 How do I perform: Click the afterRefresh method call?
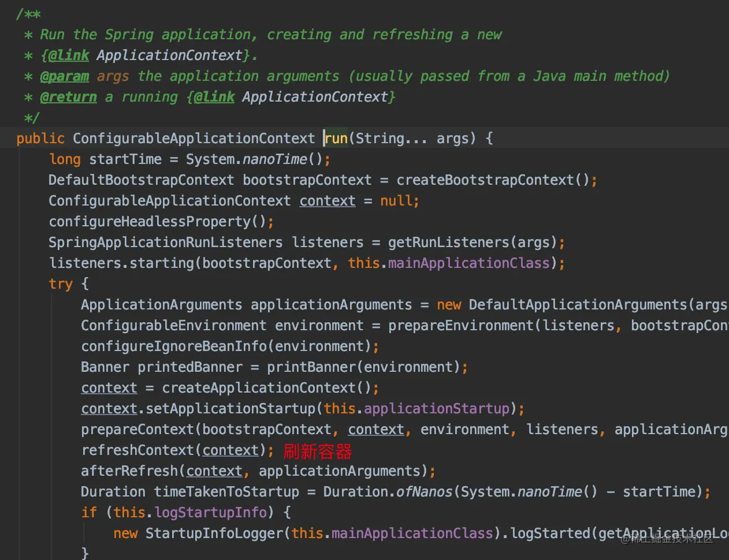point(129,471)
